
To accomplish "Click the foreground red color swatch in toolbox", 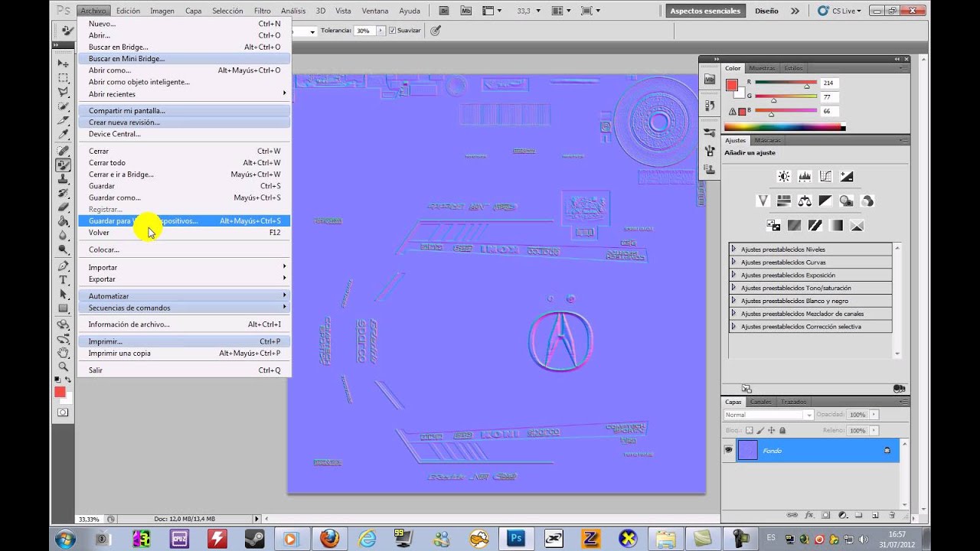I will pyautogui.click(x=60, y=392).
